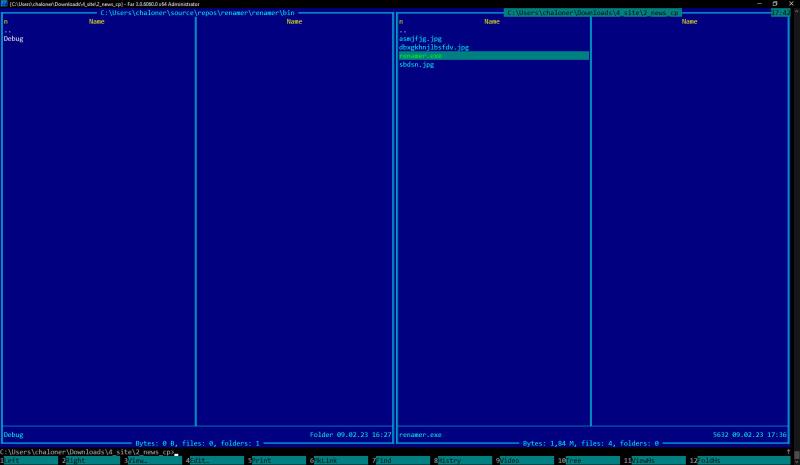Click '5632 09.02.23 17:36' in the right status line

click(x=749, y=435)
